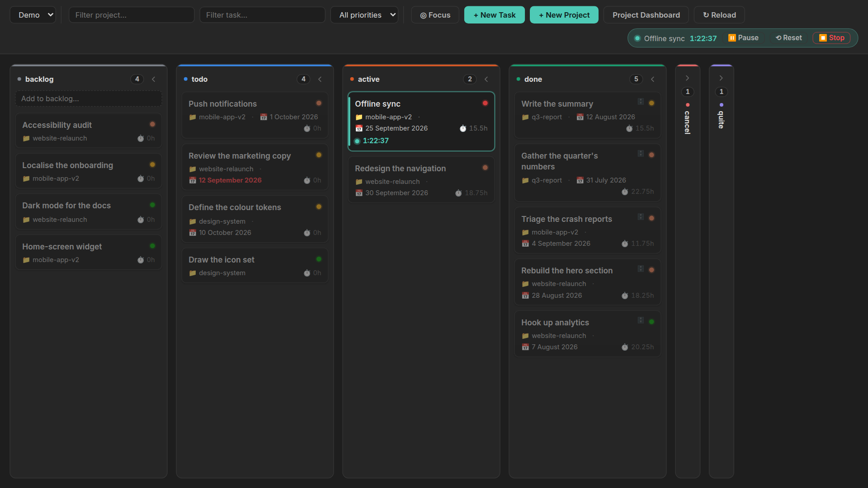The width and height of the screenshot is (868, 488).
Task: Reload the board
Action: (x=719, y=15)
